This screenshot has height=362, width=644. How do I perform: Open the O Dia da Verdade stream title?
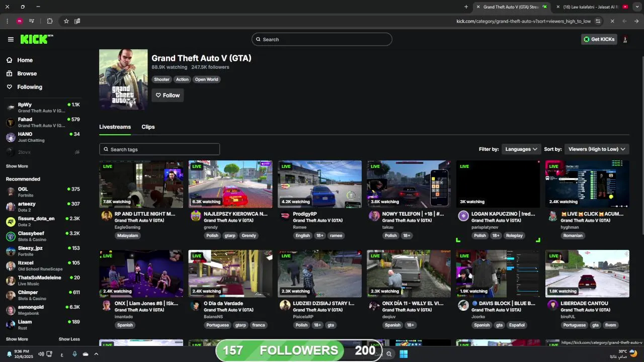[x=223, y=303]
